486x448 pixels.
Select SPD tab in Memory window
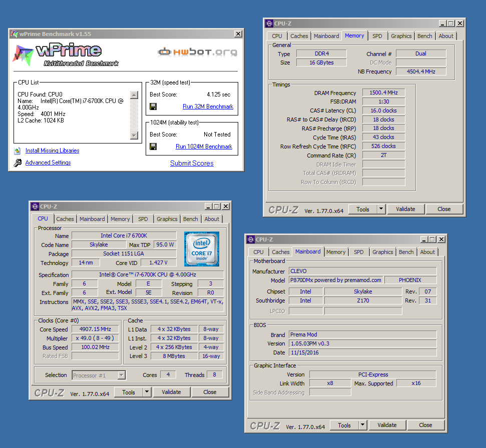point(377,36)
